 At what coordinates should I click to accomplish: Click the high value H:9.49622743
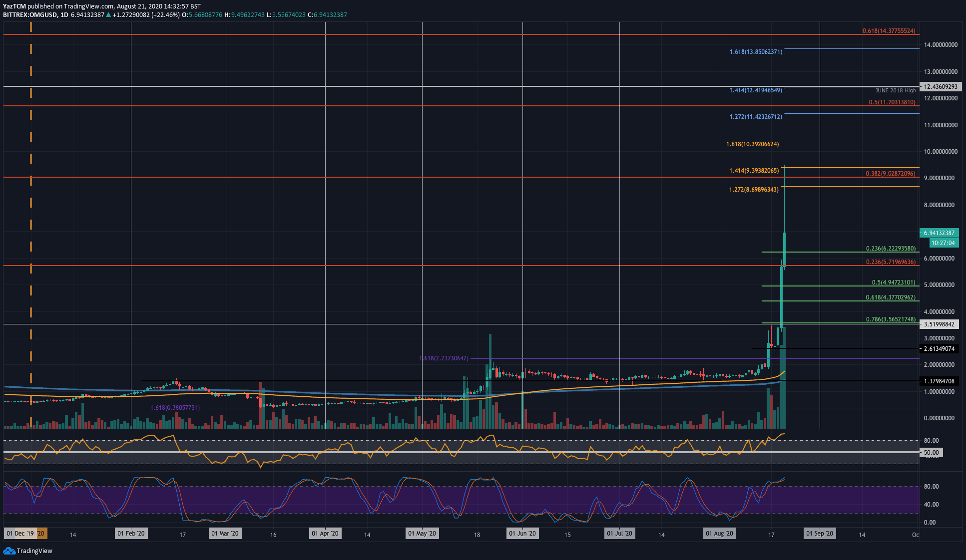click(245, 15)
